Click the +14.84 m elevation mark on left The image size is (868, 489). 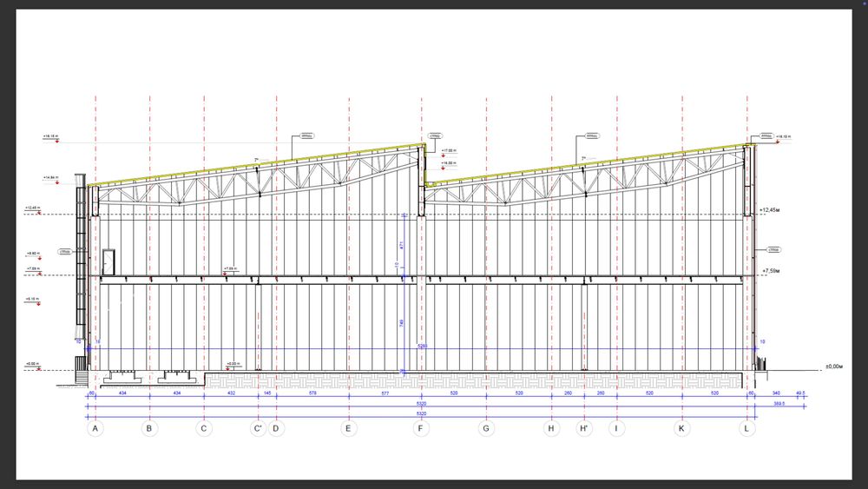[x=51, y=178]
